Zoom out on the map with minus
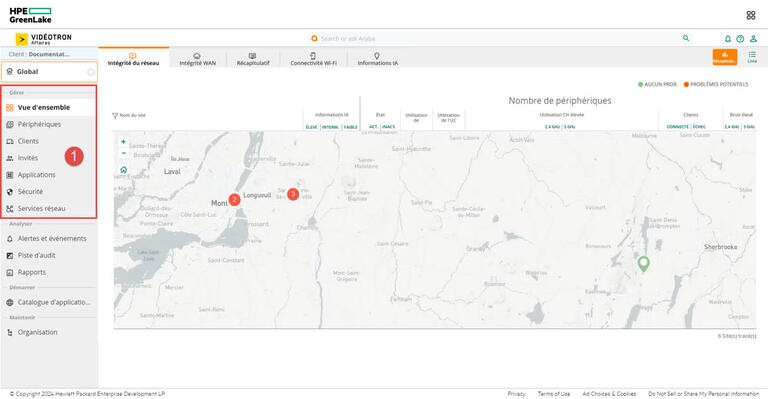768x399 pixels. click(x=123, y=153)
